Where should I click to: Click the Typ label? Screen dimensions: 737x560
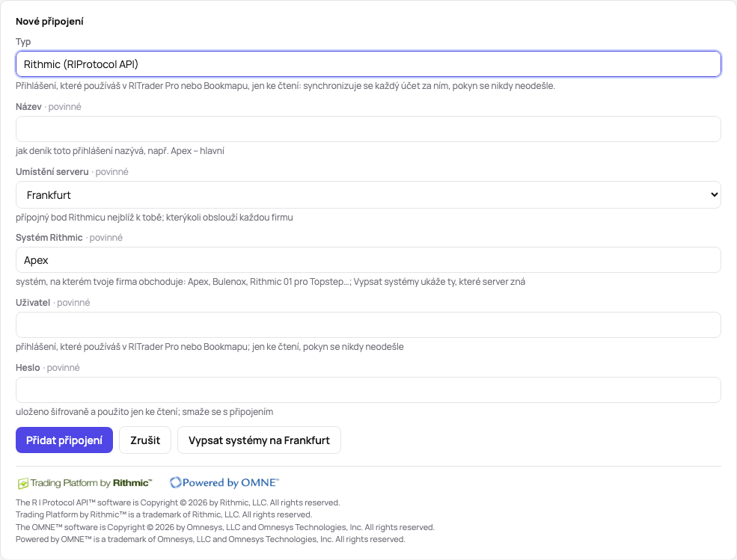(23, 42)
